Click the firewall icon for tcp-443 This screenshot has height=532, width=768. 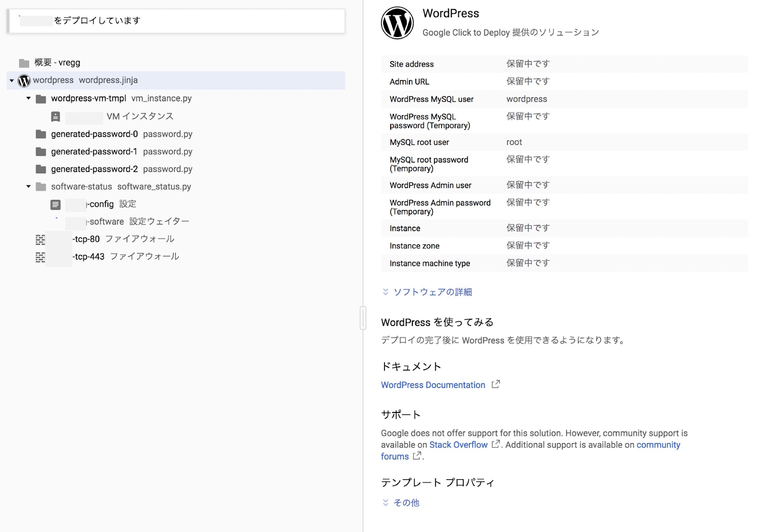[x=40, y=257]
